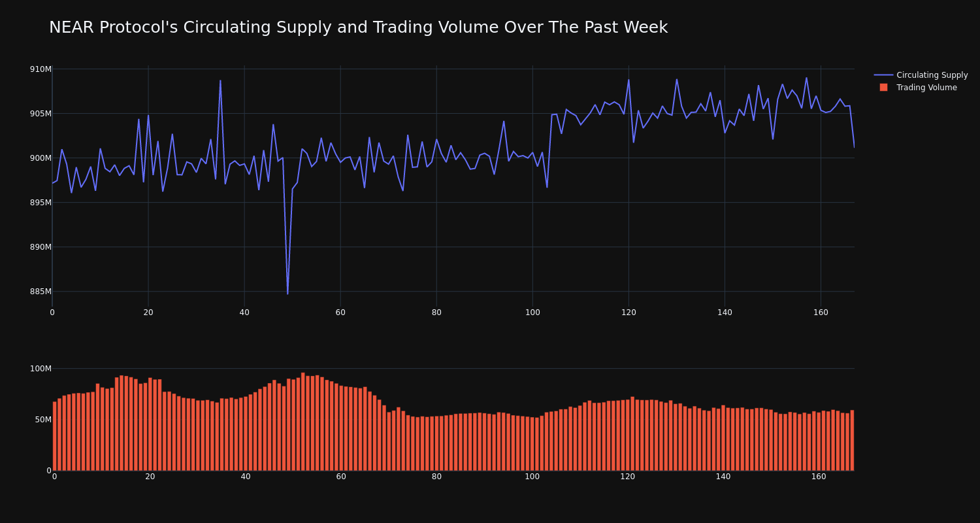Click the supply spike near hour 35
Screen dimensions: 980x523
(220, 81)
